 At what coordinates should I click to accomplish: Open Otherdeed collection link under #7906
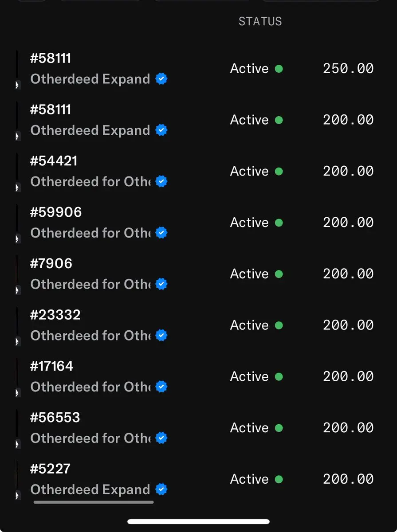90,285
